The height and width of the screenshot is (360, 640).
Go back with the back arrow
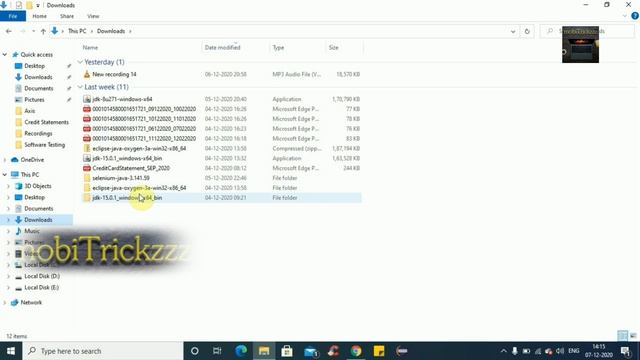[x=9, y=31]
